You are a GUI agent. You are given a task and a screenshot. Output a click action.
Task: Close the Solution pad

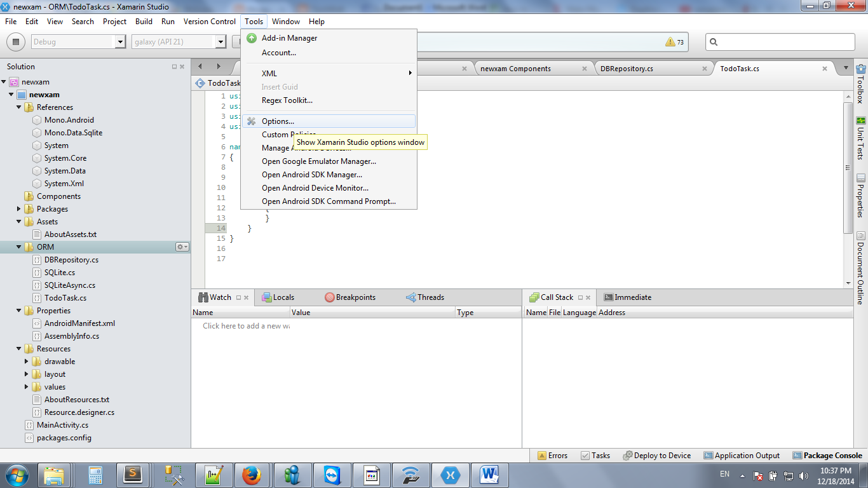click(182, 67)
